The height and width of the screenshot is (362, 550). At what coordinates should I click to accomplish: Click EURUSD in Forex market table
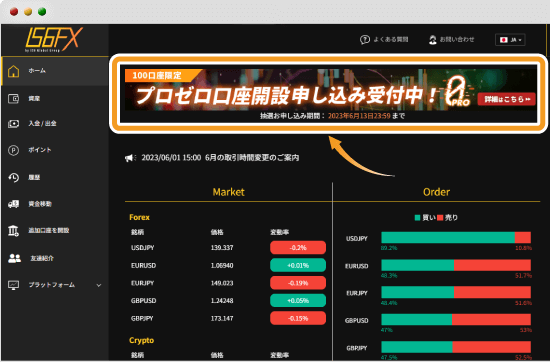143,266
